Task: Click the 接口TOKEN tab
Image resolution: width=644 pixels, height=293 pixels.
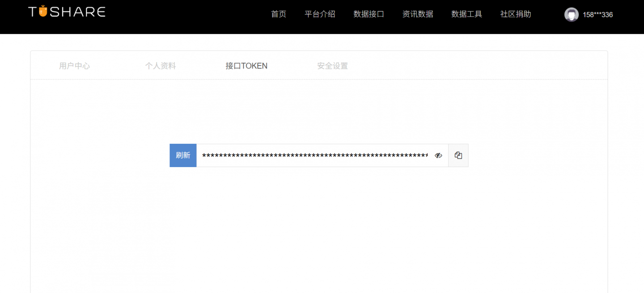Action: [246, 66]
